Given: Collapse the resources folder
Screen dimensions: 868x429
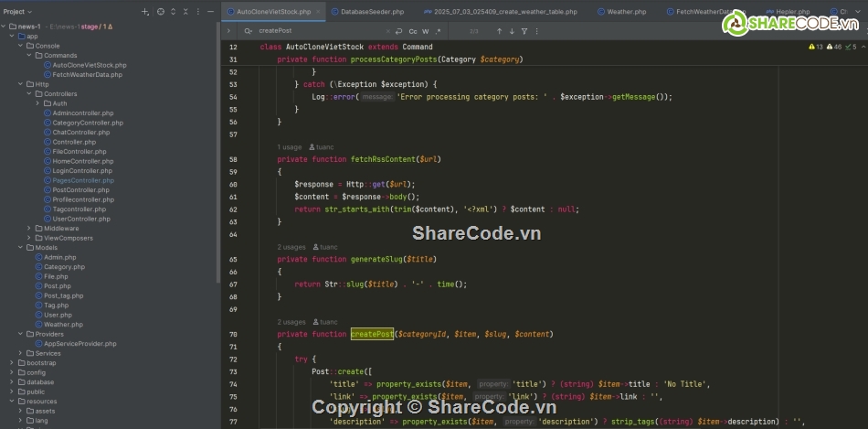Looking at the screenshot, I should 12,402.
